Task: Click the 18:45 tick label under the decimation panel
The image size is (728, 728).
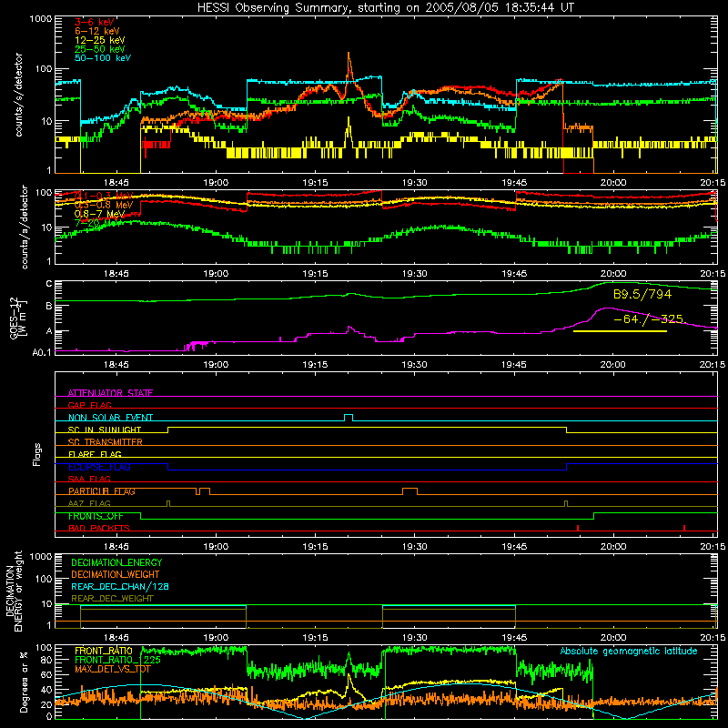Action: pyautogui.click(x=116, y=638)
